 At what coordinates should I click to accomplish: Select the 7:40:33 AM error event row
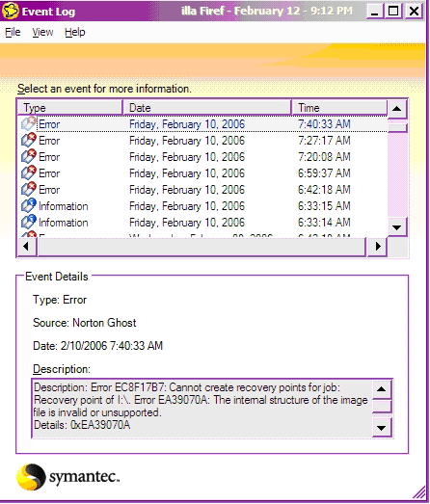pos(203,124)
